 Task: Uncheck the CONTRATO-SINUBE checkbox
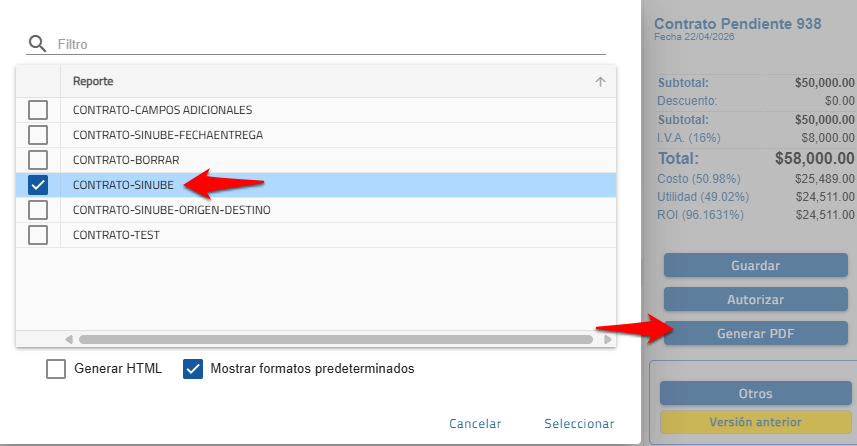tap(38, 185)
